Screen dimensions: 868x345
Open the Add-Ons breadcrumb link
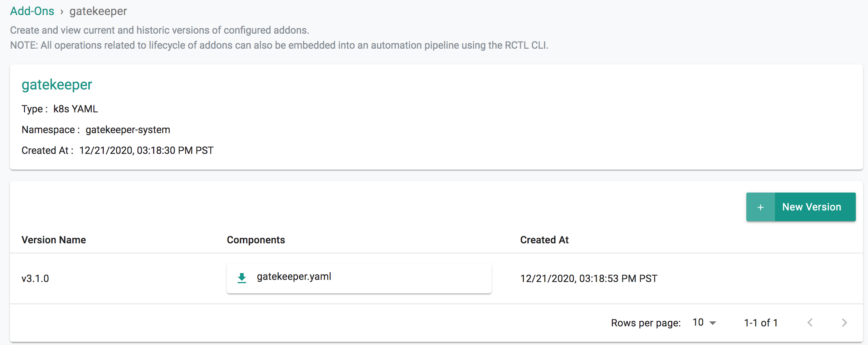pos(32,11)
